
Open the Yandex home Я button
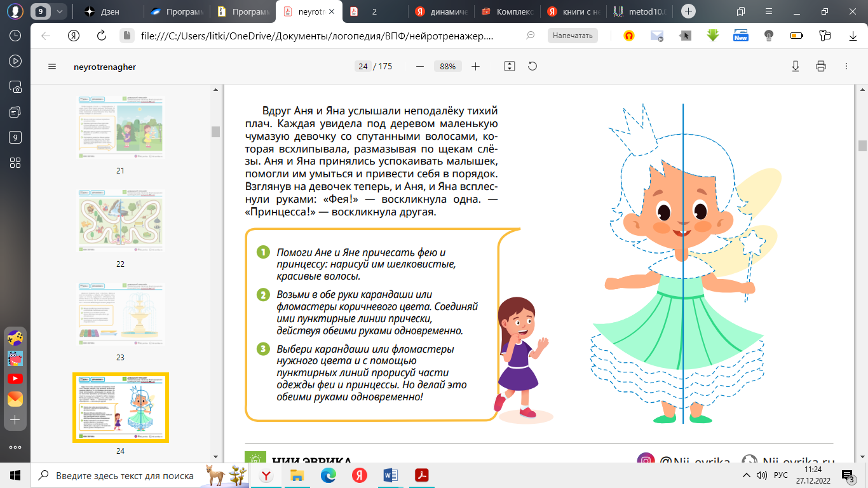[73, 36]
